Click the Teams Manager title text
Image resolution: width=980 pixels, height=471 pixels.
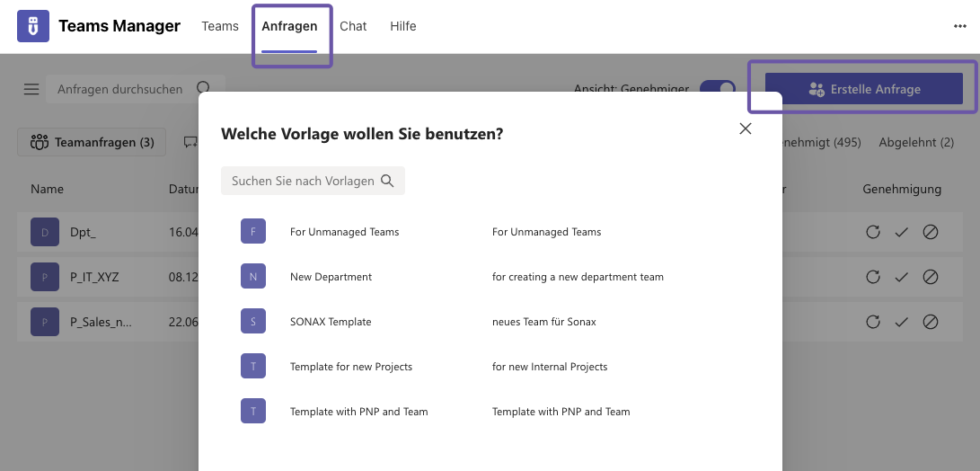(x=119, y=26)
